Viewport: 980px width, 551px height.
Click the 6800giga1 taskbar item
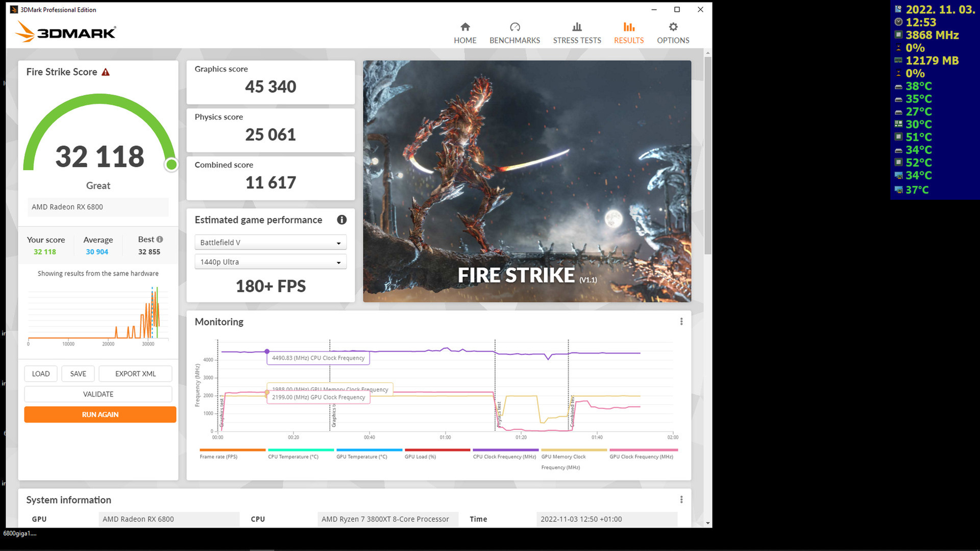[20, 533]
